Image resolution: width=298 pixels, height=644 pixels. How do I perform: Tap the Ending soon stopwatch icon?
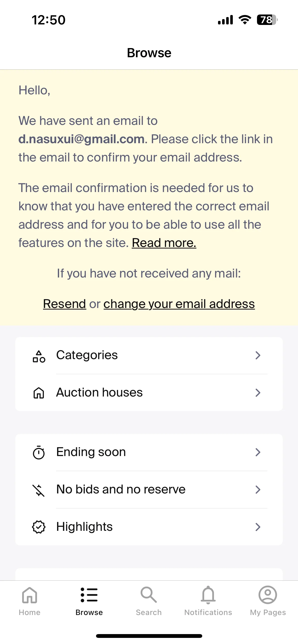[x=39, y=452]
